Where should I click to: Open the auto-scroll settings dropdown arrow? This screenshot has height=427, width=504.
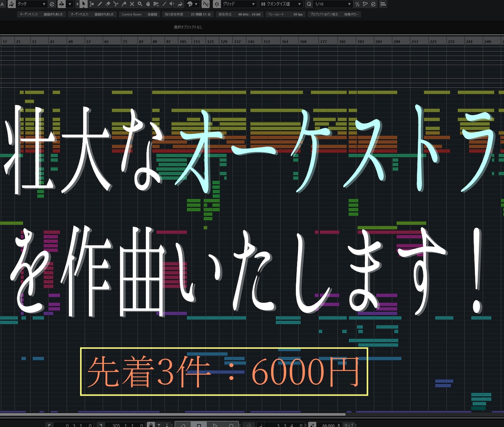(70, 4)
